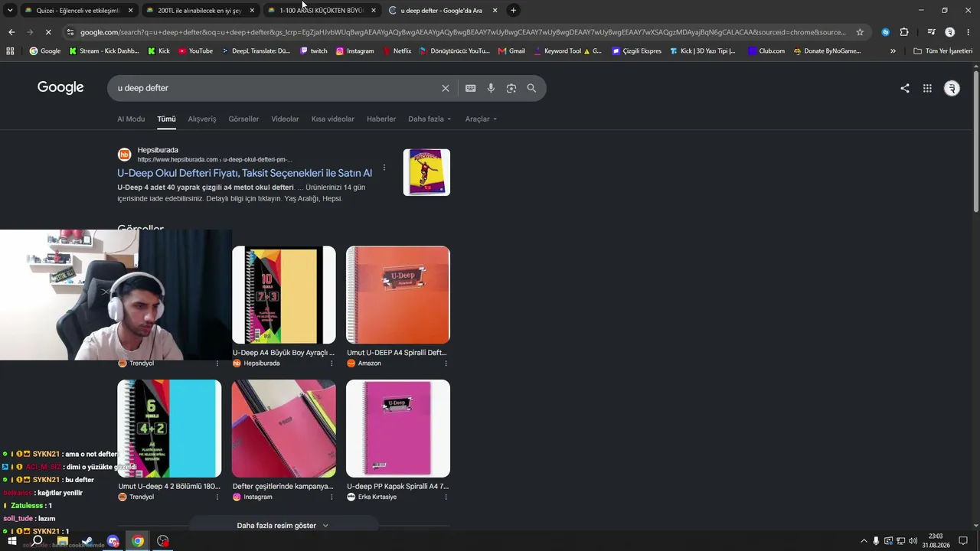Search by image with Google Lens
Image resolution: width=980 pixels, height=551 pixels.
511,88
